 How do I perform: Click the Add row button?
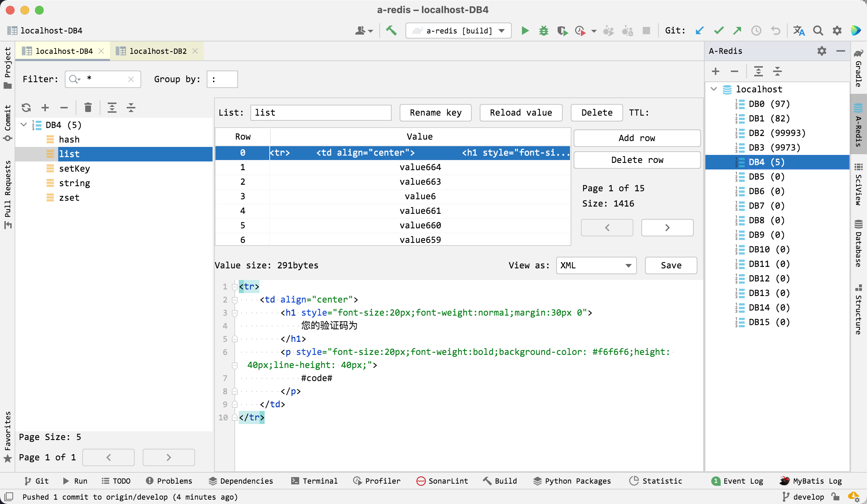pyautogui.click(x=637, y=138)
